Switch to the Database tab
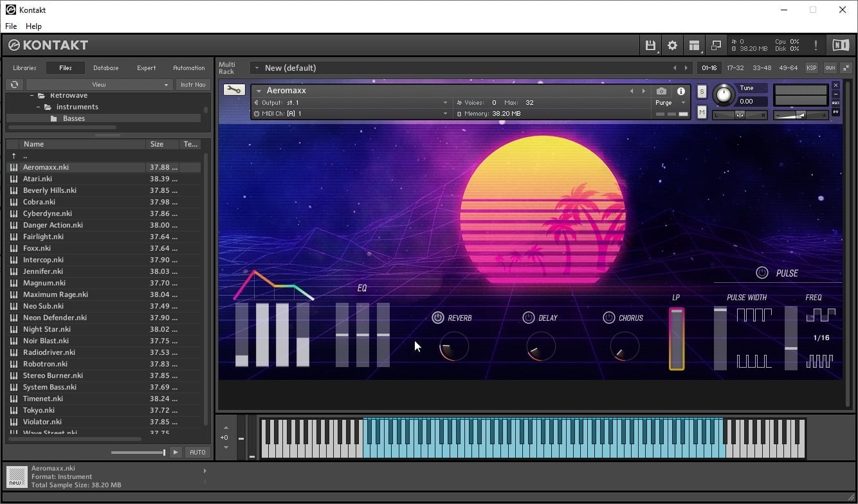 (x=105, y=67)
